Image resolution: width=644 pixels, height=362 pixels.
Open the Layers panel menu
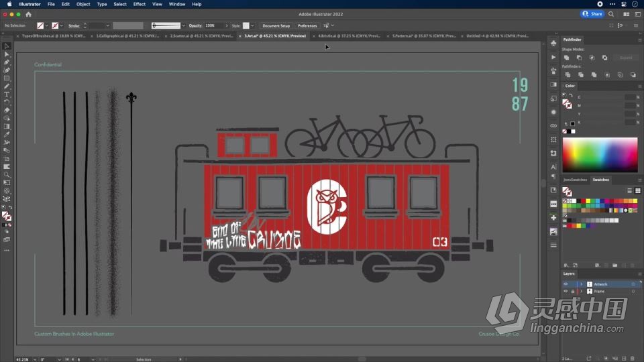click(639, 274)
